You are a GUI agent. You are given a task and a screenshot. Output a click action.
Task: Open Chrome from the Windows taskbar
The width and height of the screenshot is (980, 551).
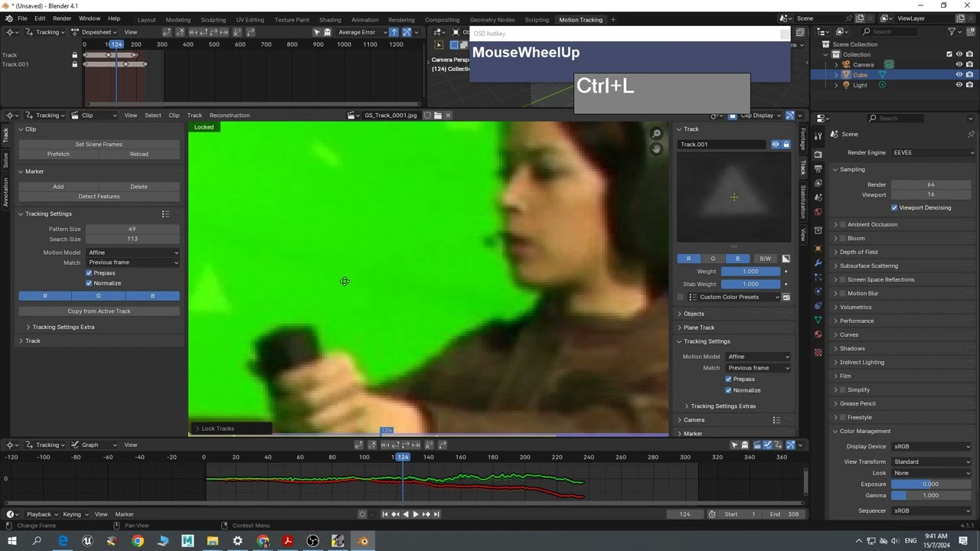point(138,541)
